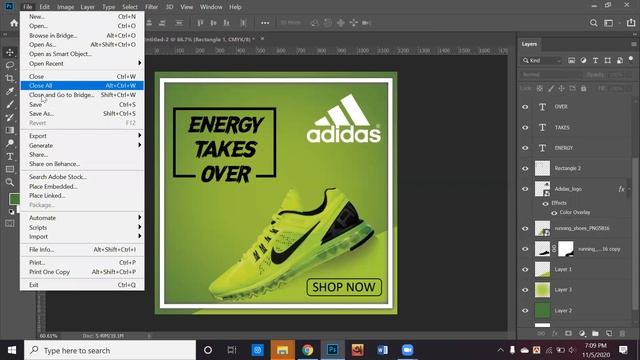Select the Crop tool
Image resolution: width=640 pixels, height=360 pixels.
pyautogui.click(x=10, y=78)
